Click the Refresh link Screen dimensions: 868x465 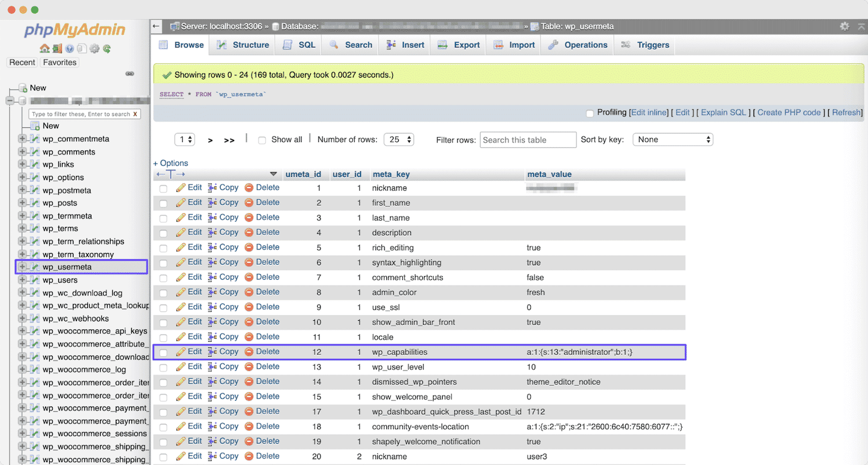pos(847,112)
